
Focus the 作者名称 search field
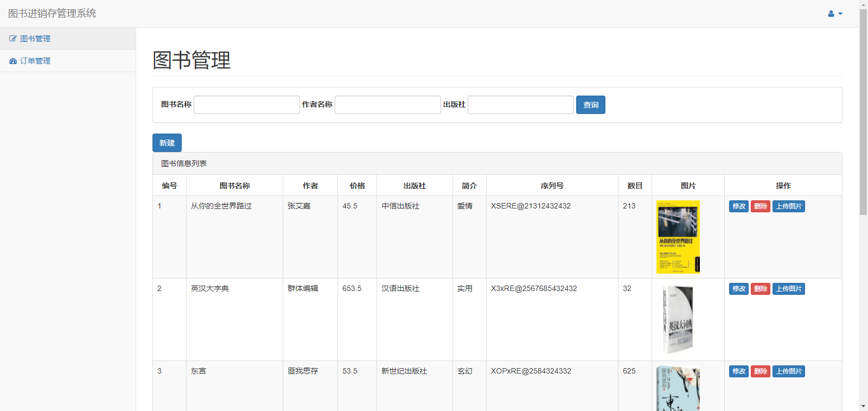click(x=388, y=105)
